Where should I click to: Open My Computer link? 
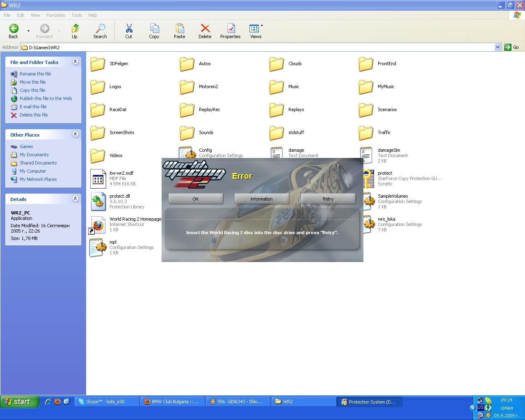pos(33,171)
